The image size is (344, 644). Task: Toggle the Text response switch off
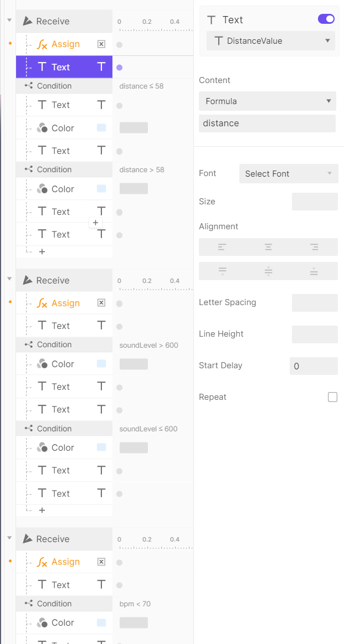click(326, 19)
